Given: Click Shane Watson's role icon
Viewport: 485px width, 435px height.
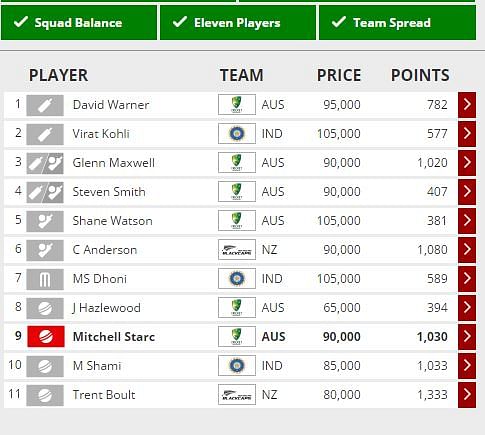Looking at the screenshot, I should [x=45, y=221].
